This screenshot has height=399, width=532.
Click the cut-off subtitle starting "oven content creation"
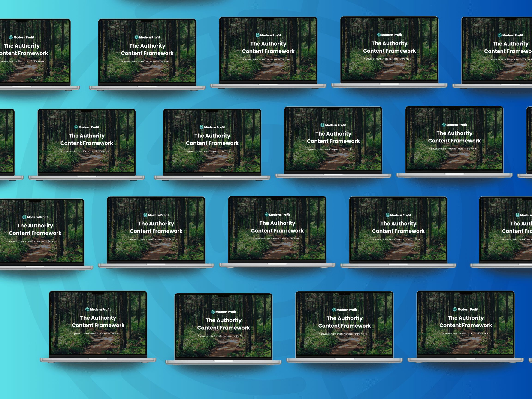click(x=22, y=61)
